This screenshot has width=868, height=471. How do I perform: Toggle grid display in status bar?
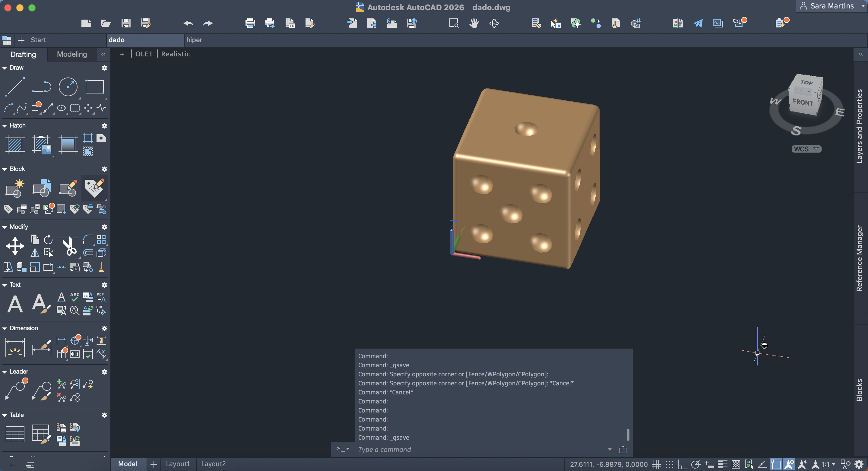pyautogui.click(x=656, y=464)
